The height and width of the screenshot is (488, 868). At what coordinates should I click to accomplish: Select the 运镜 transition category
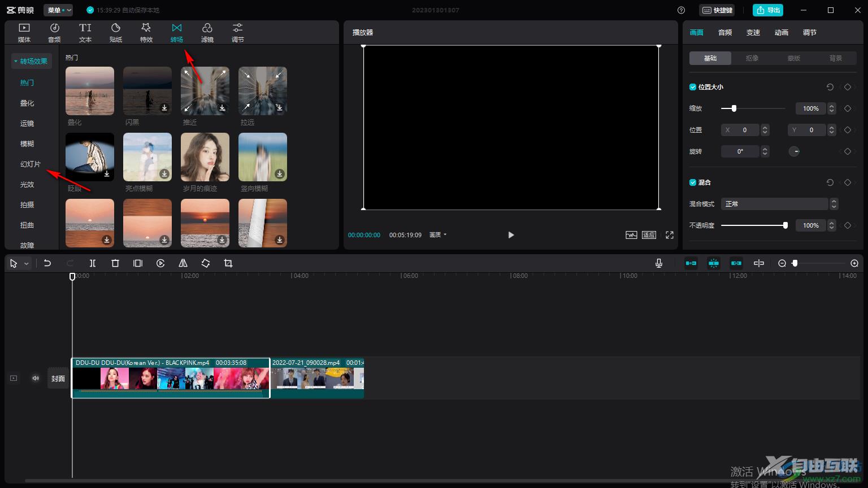coord(27,123)
